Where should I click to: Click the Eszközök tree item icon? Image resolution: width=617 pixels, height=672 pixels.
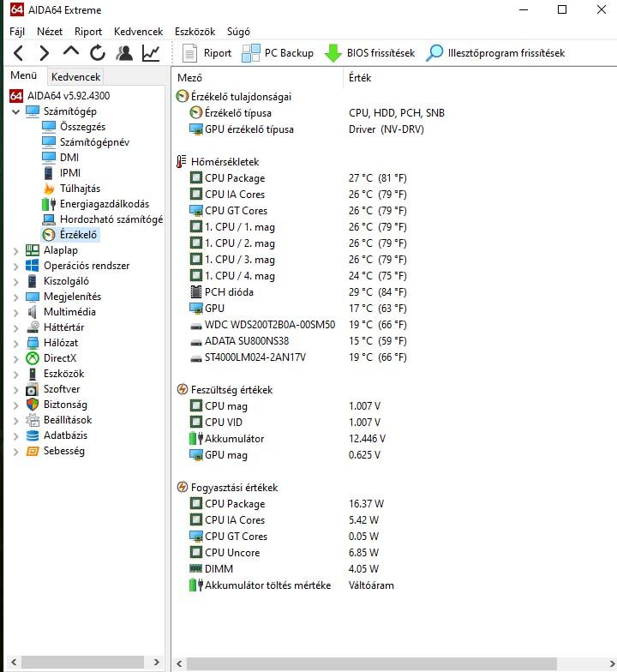pos(33,374)
